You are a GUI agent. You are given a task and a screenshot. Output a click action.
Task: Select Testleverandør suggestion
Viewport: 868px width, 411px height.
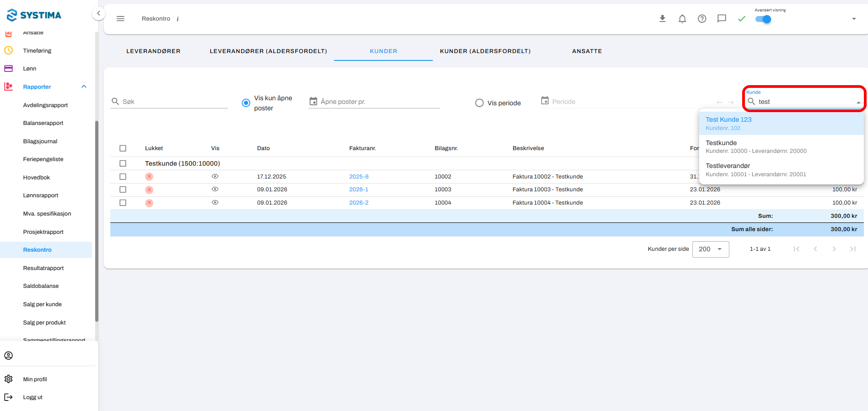[782, 170]
